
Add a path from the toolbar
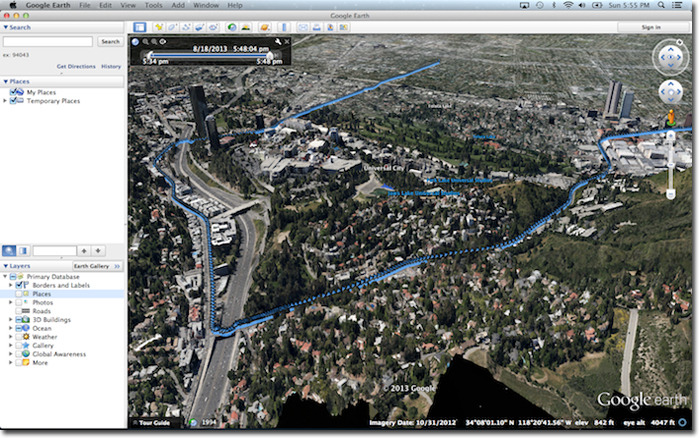click(186, 27)
